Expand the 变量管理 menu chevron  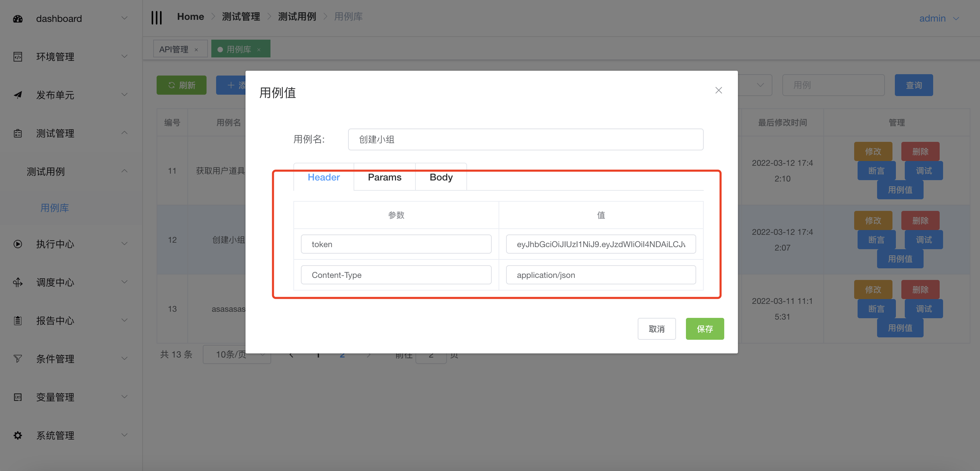[x=124, y=397]
